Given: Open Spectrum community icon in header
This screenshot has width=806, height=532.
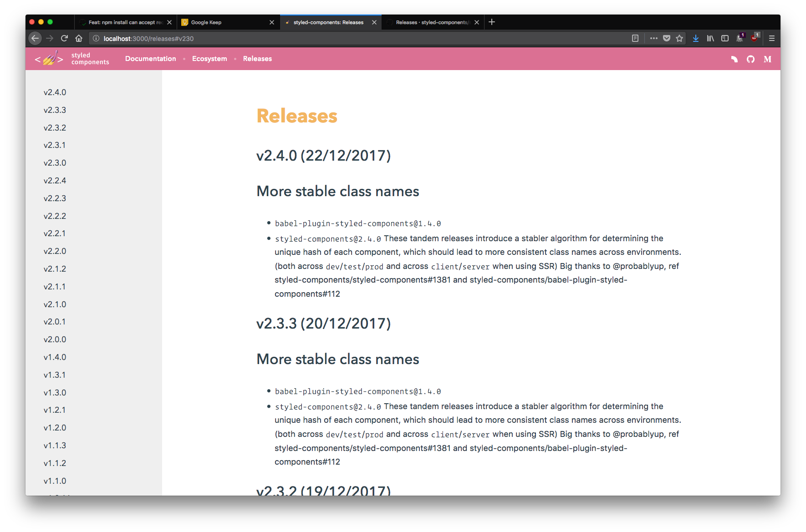Looking at the screenshot, I should (x=734, y=59).
